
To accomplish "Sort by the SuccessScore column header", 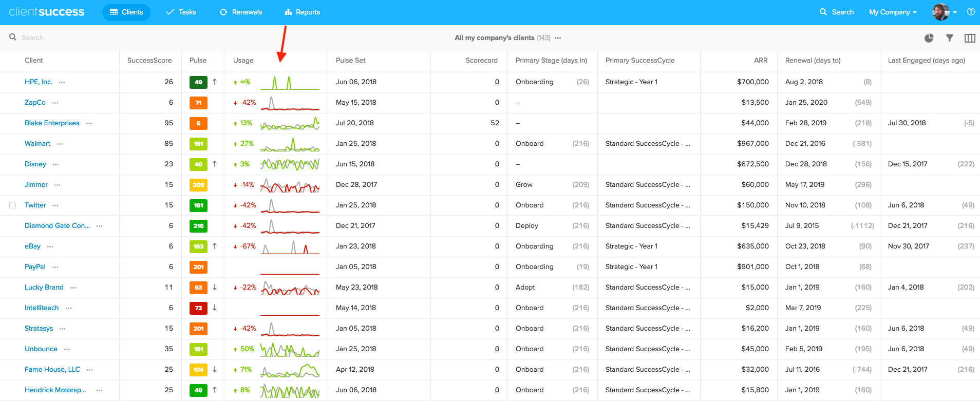I will coord(149,61).
